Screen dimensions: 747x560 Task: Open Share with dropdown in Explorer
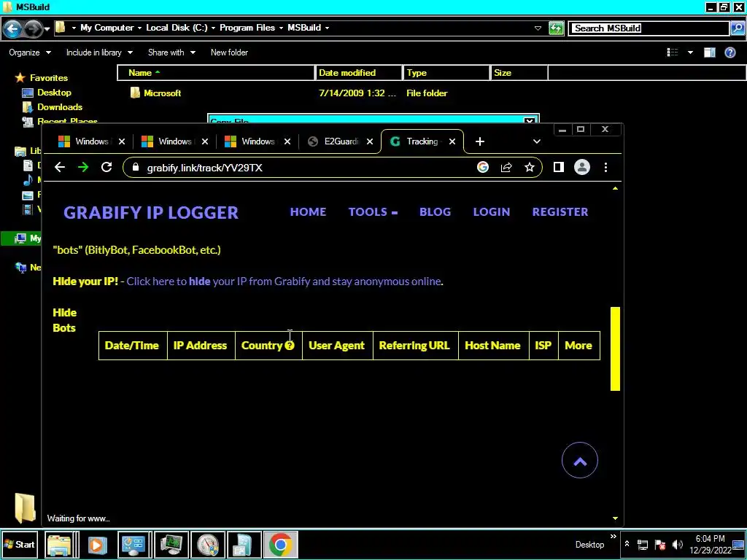coord(171,52)
